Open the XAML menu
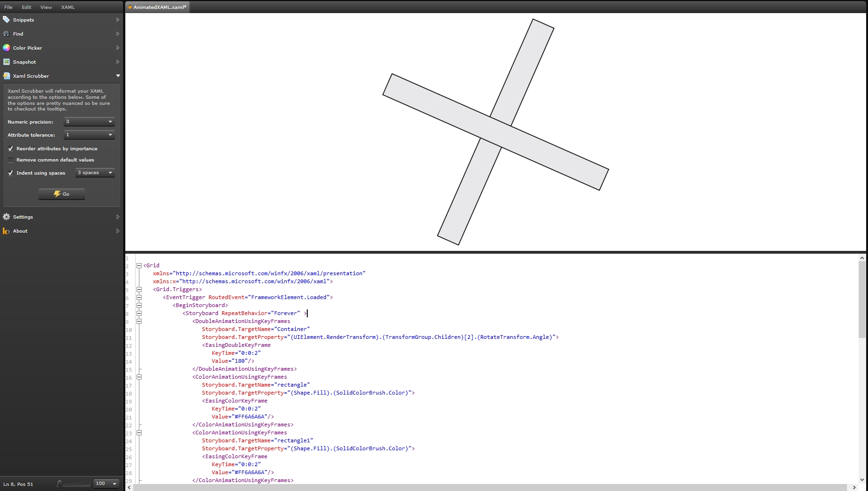 point(68,7)
